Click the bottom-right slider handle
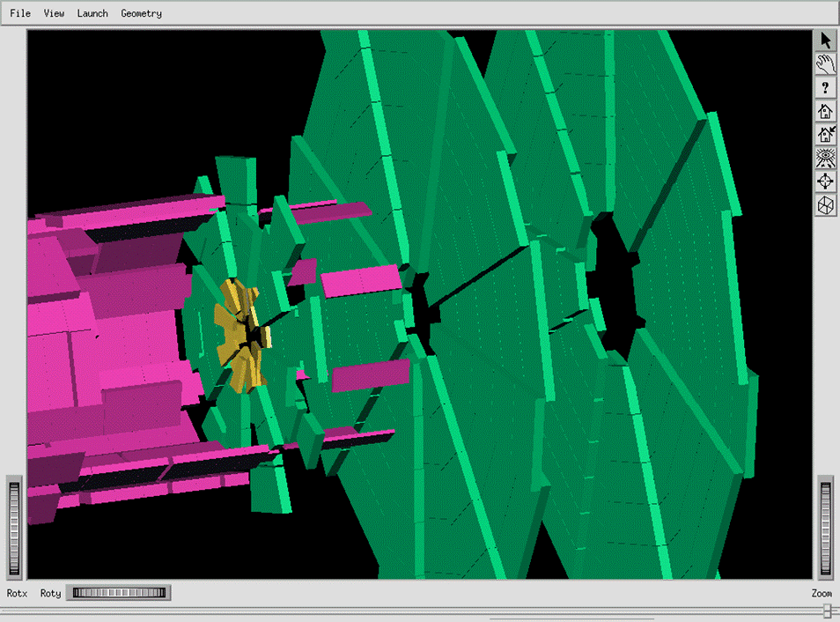This screenshot has height=622, width=840. point(828,611)
